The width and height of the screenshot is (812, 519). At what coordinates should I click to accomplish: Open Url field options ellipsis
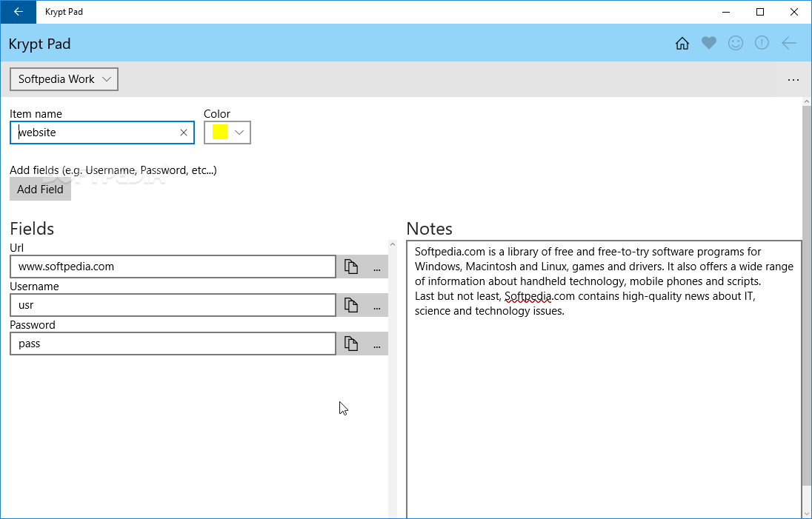click(376, 267)
